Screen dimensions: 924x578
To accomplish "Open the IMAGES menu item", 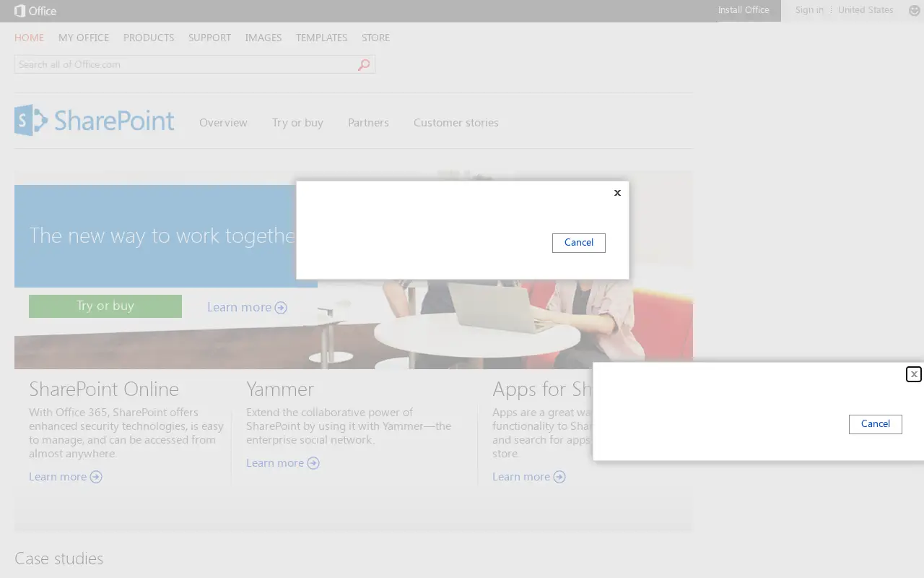I will pos(263,38).
